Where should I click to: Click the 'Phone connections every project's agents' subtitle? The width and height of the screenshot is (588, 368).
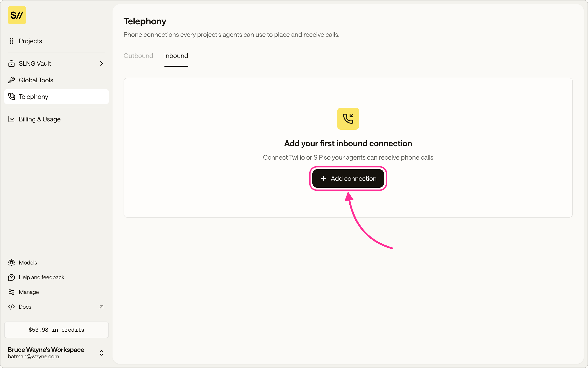pos(231,34)
